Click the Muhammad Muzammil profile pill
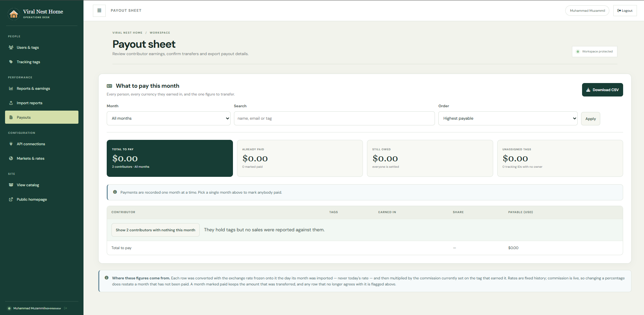The width and height of the screenshot is (644, 315). pyautogui.click(x=587, y=11)
